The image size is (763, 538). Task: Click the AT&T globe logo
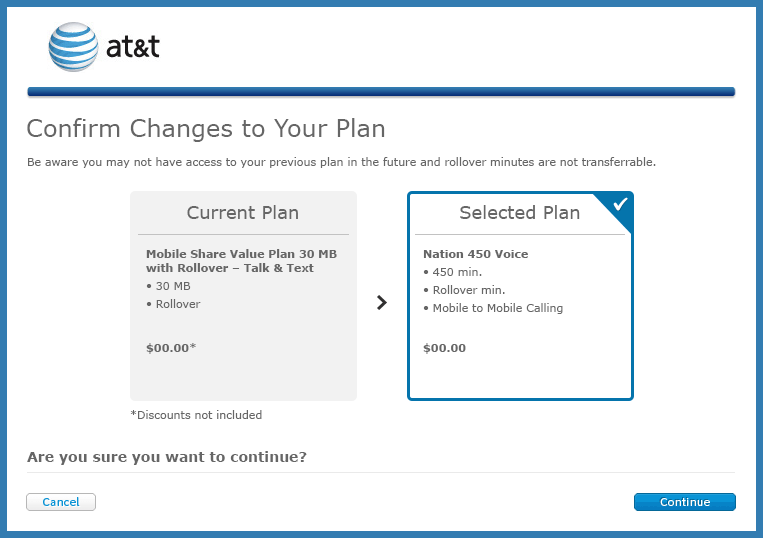(x=73, y=47)
